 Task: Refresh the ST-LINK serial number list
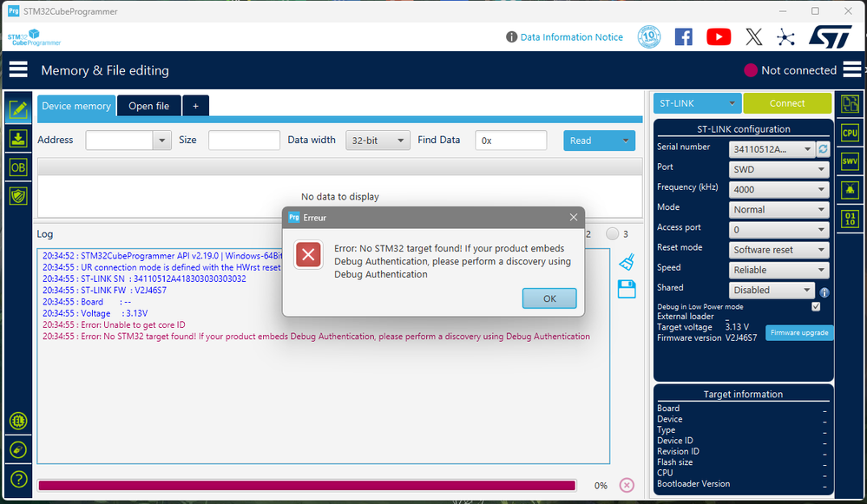click(x=823, y=149)
